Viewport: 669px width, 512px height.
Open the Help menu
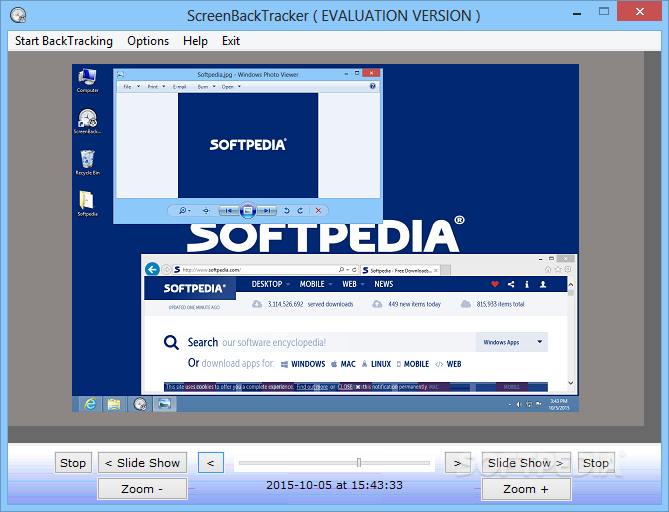coord(195,41)
